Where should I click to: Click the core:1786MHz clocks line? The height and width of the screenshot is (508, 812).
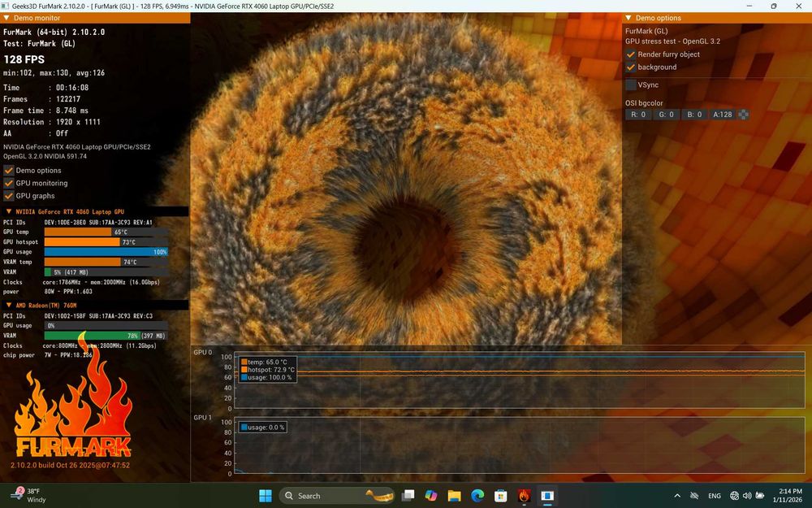101,282
